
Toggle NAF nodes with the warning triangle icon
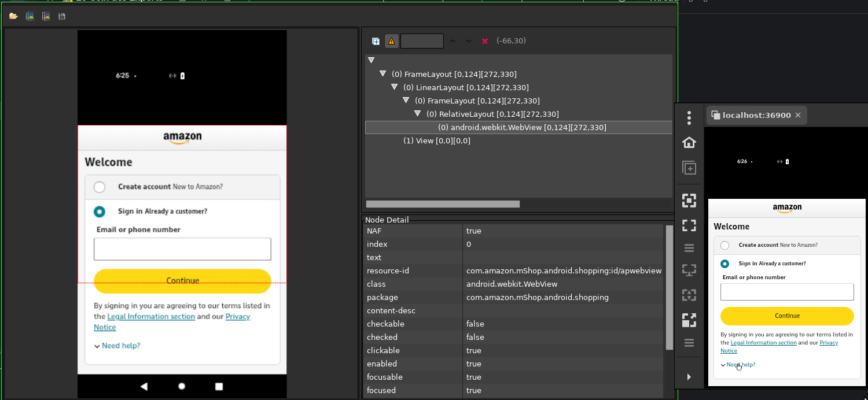click(x=392, y=40)
